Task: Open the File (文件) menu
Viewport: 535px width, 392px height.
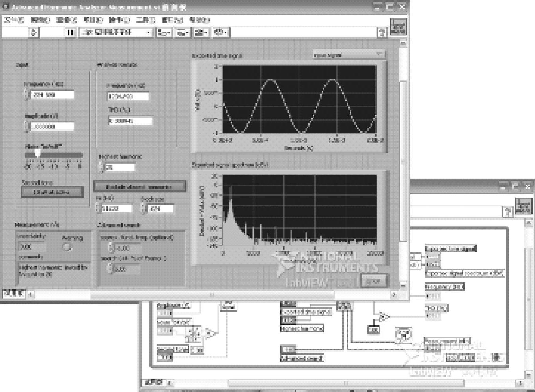Action: [x=14, y=19]
